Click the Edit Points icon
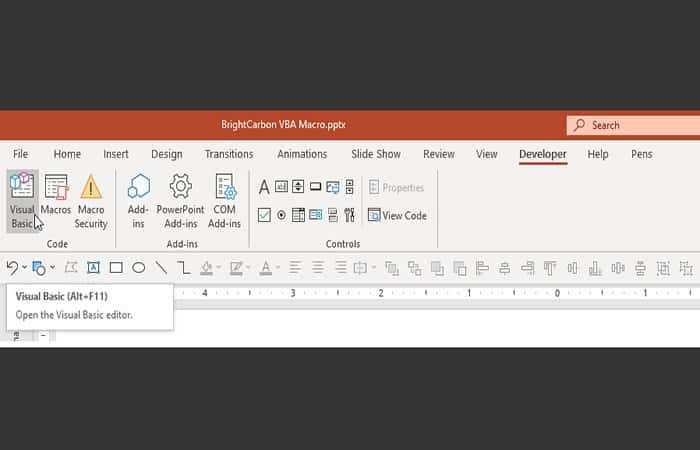Screen dimensions: 700x450 (x=71, y=268)
